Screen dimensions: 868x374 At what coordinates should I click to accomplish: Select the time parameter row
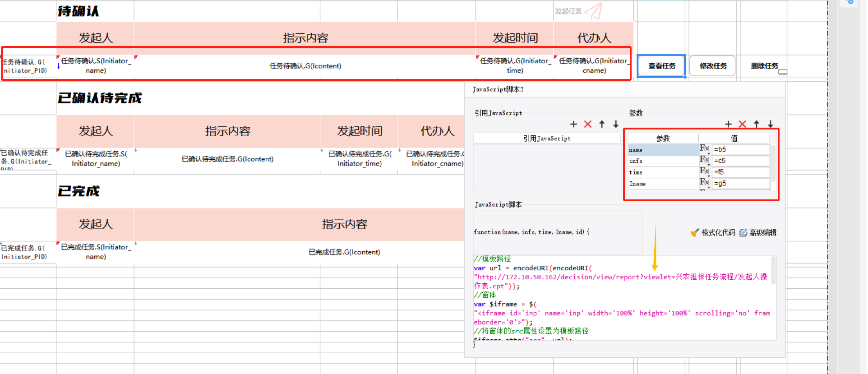[663, 172]
